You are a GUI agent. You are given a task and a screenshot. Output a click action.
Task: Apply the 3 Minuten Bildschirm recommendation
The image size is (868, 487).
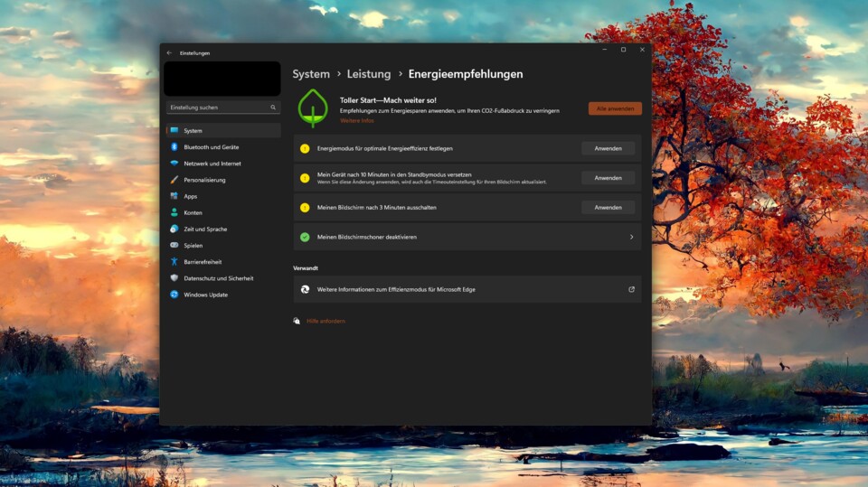coord(608,208)
